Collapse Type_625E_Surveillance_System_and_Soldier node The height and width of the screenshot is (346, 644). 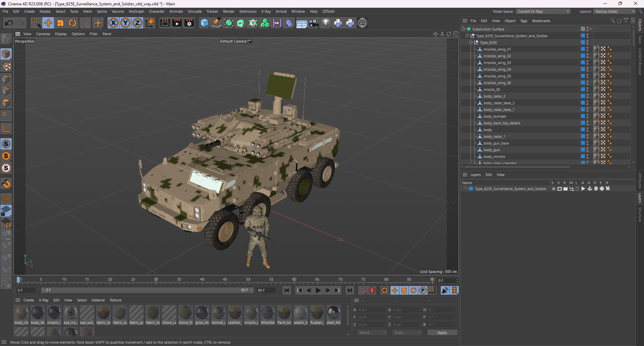[467, 36]
